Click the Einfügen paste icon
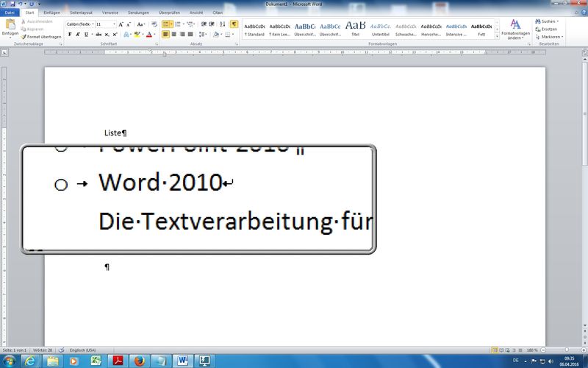 [10, 26]
